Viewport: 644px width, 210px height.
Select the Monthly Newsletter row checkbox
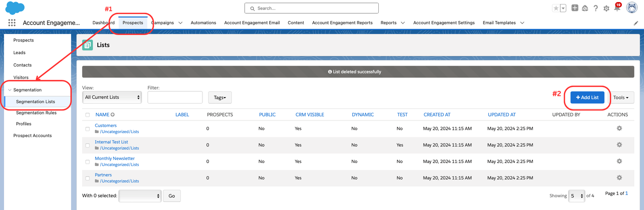(87, 162)
